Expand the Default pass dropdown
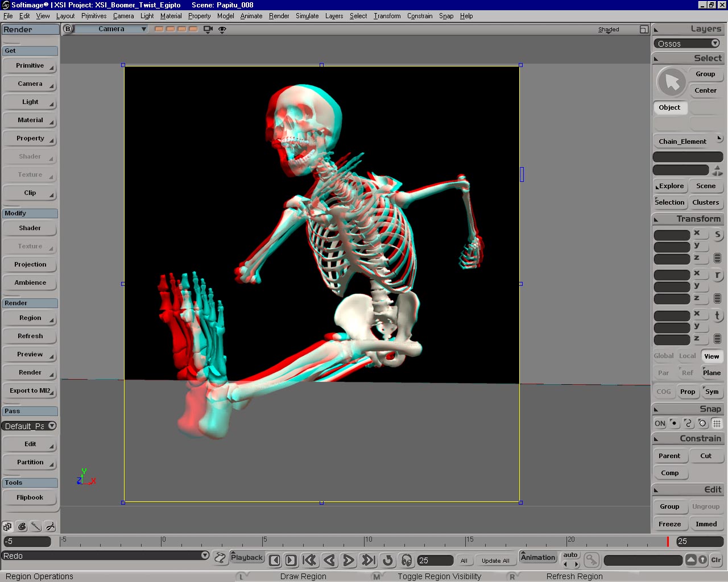This screenshot has width=728, height=582. pos(52,426)
